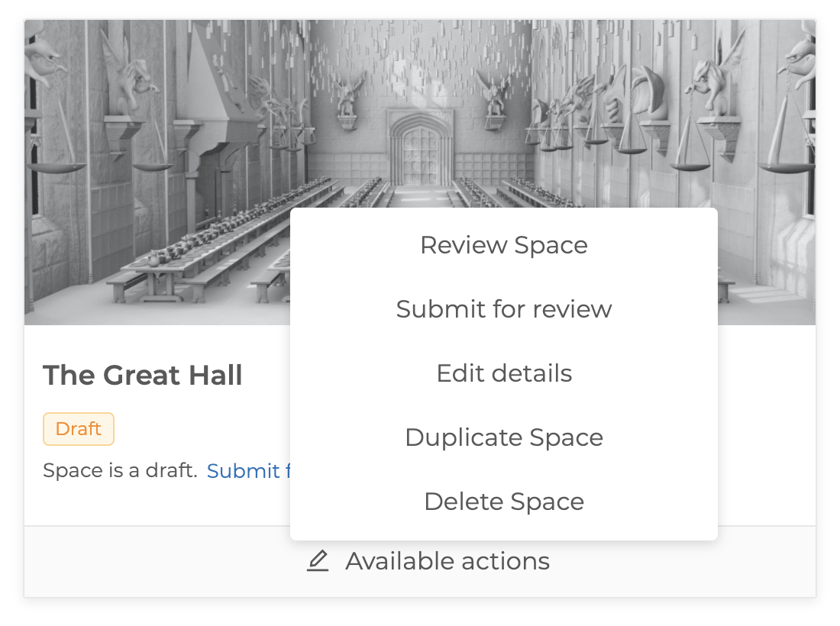The height and width of the screenshot is (626, 840).
Task: Select Duplicate Space menu entry
Action: [x=503, y=437]
